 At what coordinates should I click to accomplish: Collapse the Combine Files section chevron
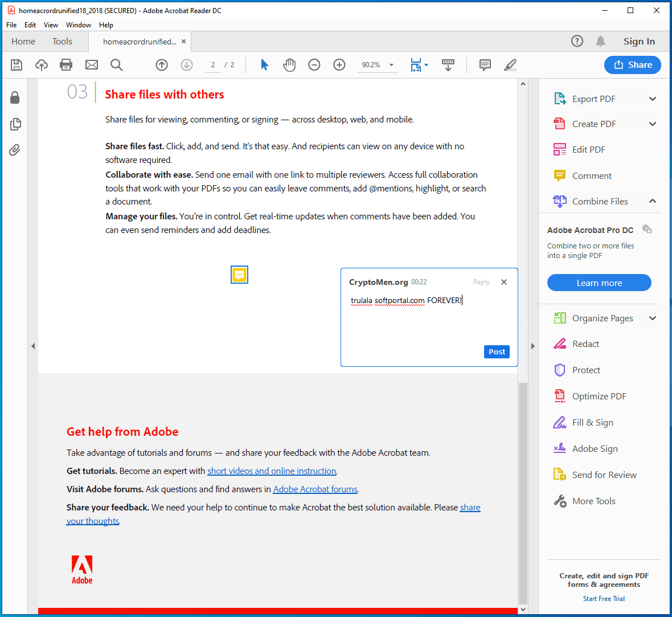coord(652,201)
